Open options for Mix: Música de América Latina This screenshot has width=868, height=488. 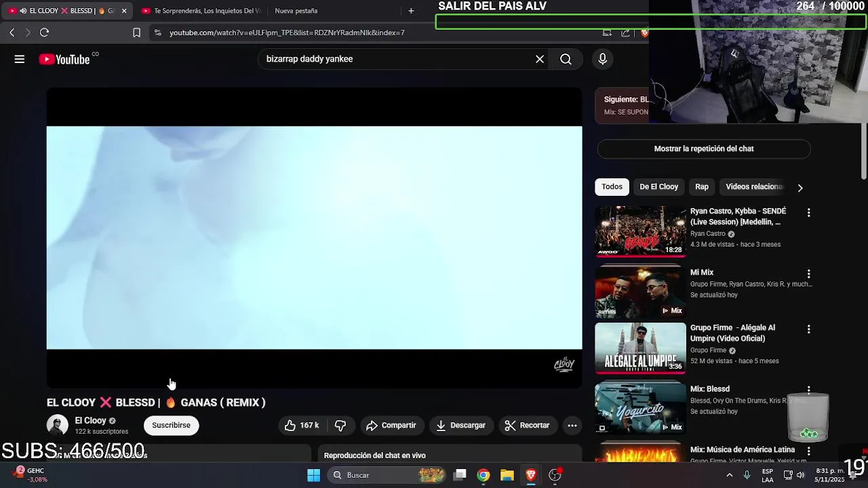coord(808,451)
